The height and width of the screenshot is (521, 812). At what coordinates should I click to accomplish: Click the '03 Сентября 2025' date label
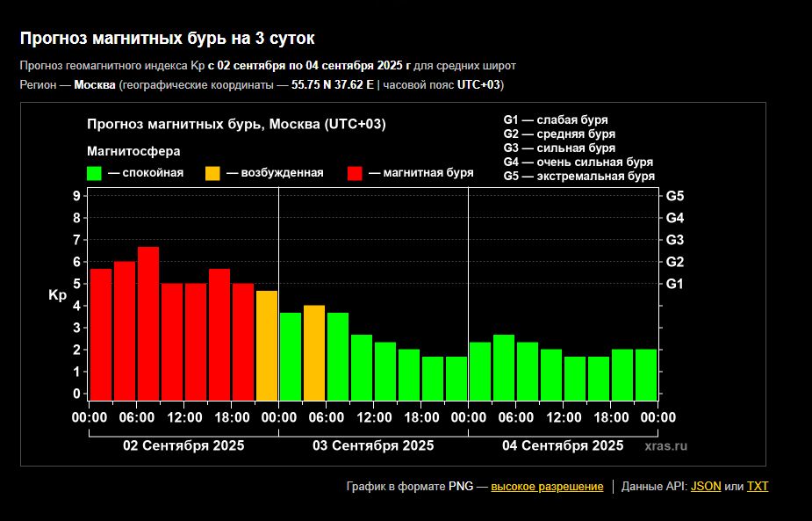[373, 445]
